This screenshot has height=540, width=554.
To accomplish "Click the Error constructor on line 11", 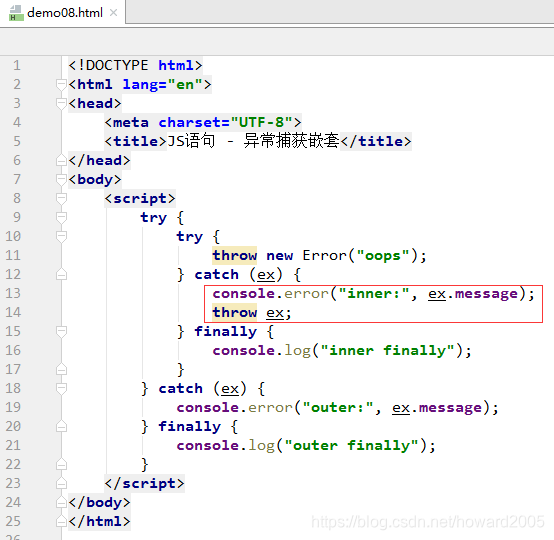I will (x=325, y=256).
